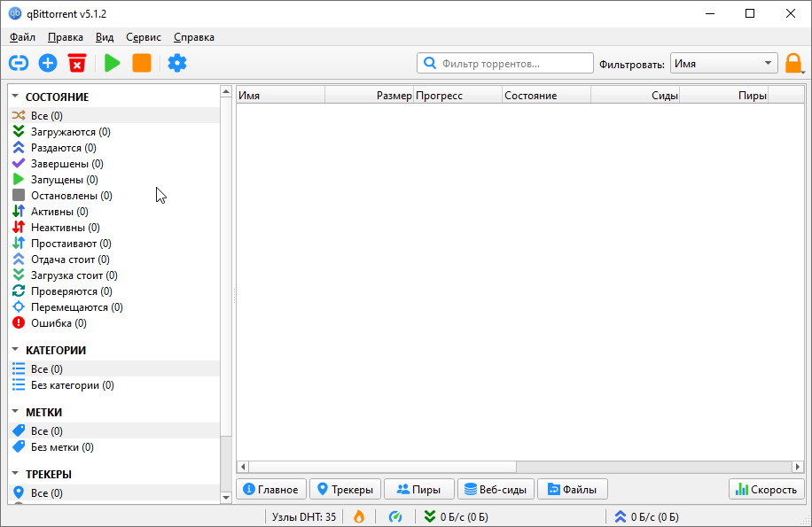Viewport: 812px width, 527px height.
Task: Open settings via the blue gear icon
Action: (x=177, y=63)
